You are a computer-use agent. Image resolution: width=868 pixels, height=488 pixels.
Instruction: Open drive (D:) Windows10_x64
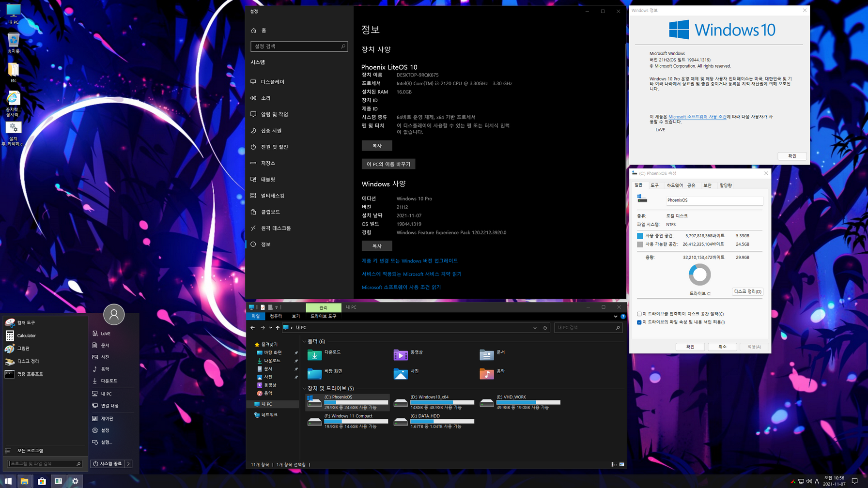point(434,402)
